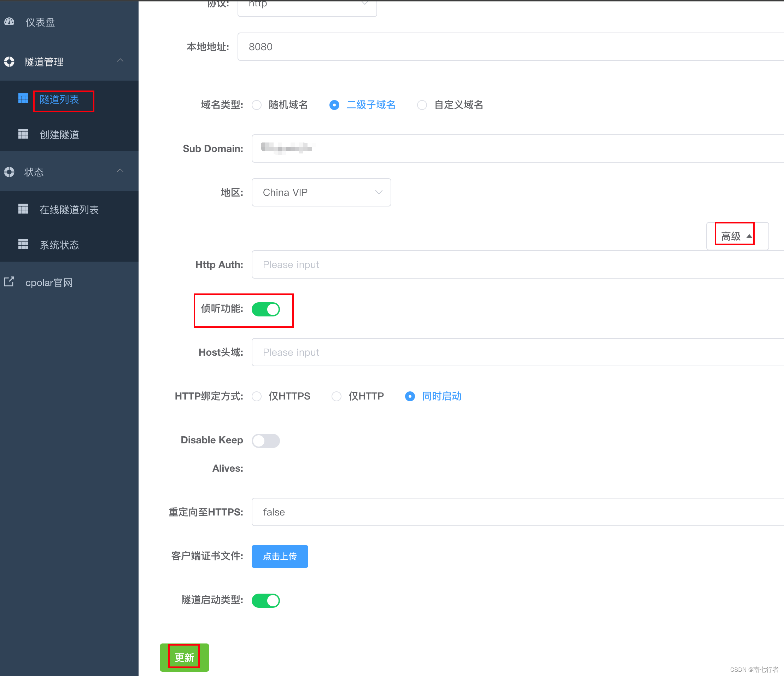Click the grid icon beside 隧道列表
This screenshot has height=676, width=784.
pos(23,99)
